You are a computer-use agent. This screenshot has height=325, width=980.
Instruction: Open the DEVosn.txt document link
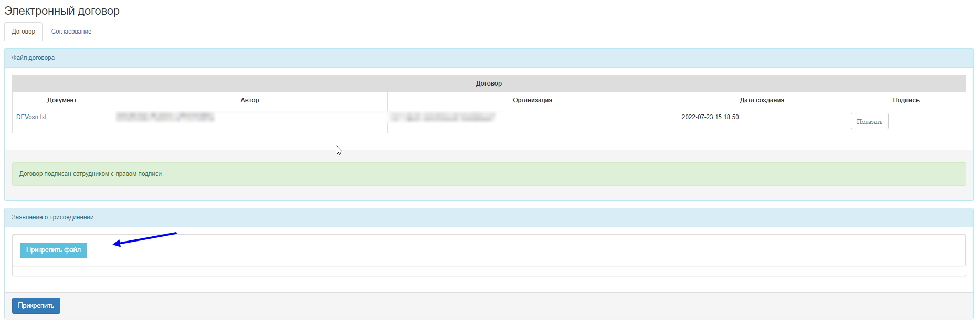coord(31,117)
